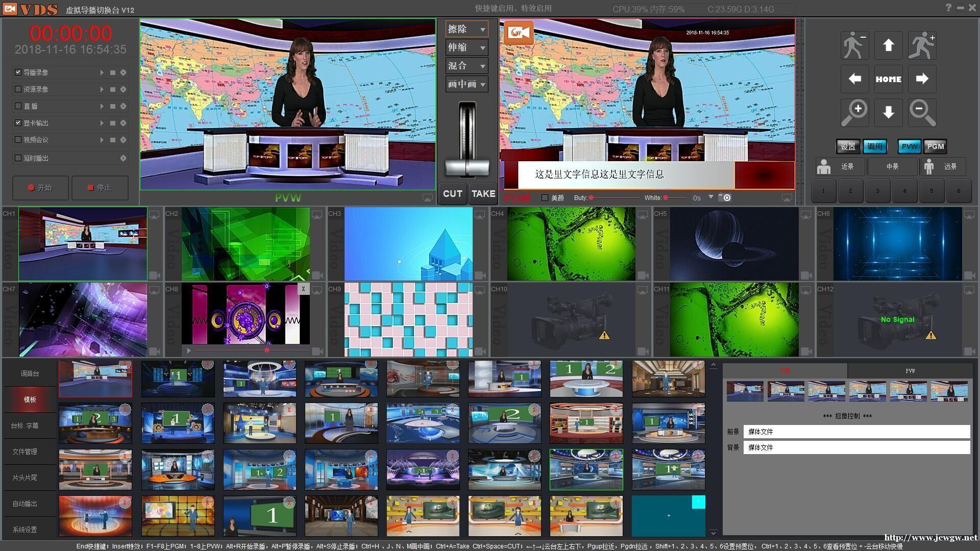The height and width of the screenshot is (551, 980).
Task: Uncheck the 导播录像 checkbox
Action: click(18, 72)
